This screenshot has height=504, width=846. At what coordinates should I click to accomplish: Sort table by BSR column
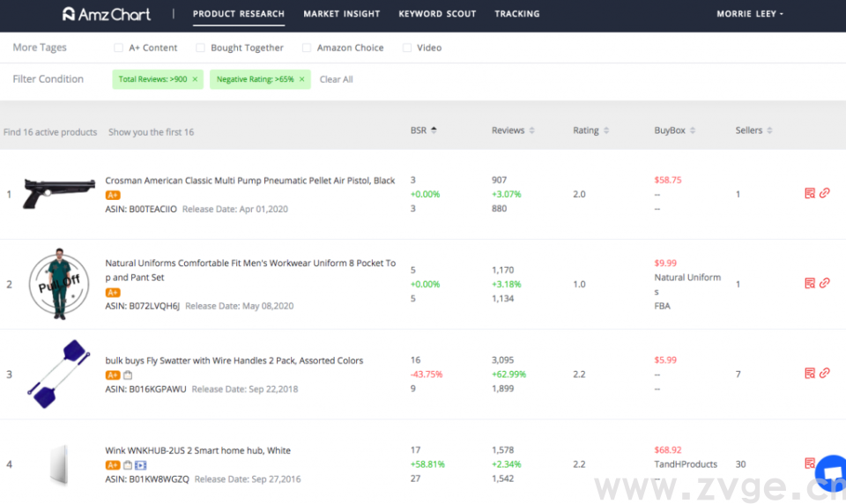tap(423, 130)
